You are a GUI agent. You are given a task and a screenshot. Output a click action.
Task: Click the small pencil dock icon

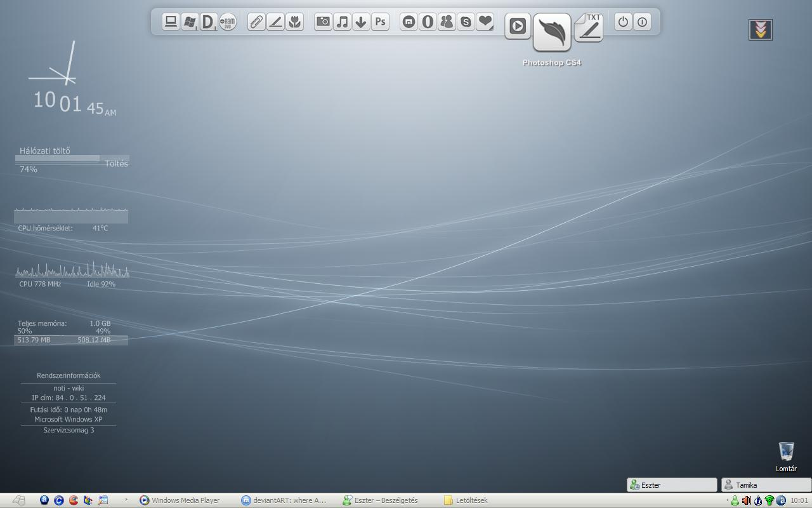tap(275, 22)
